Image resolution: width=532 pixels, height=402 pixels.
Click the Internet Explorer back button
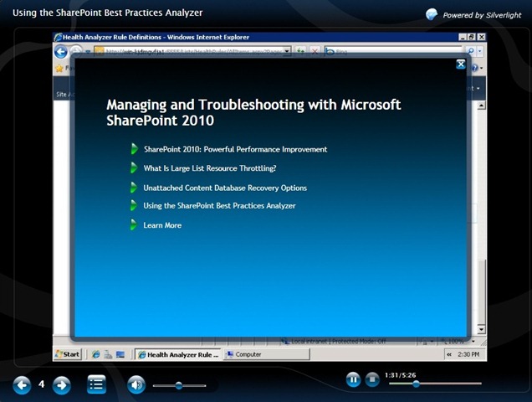(61, 52)
